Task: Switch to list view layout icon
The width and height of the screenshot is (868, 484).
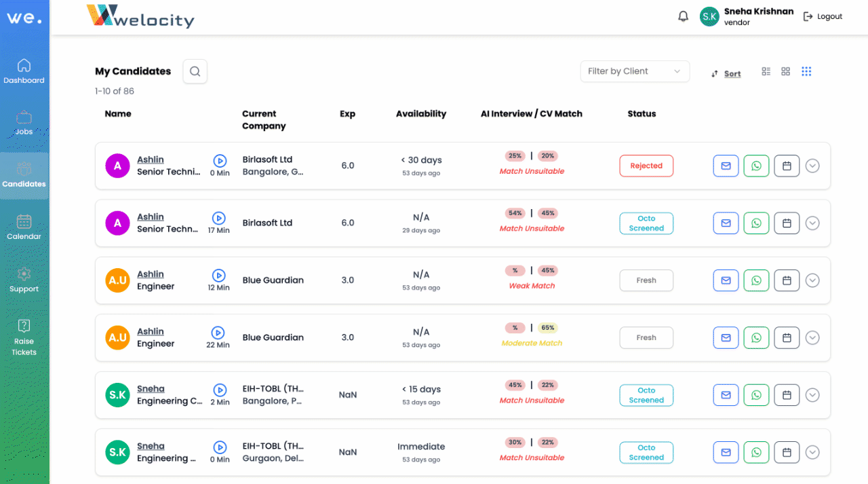Action: (x=766, y=71)
